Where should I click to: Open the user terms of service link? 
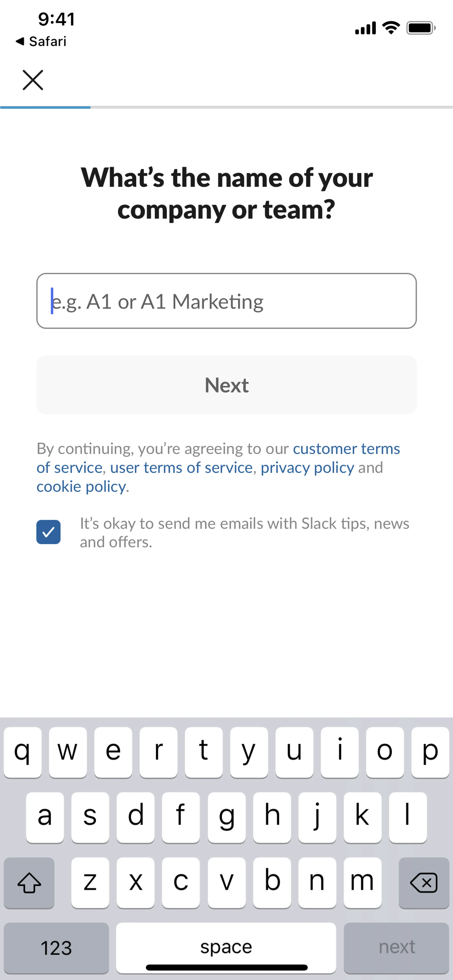coord(181,467)
